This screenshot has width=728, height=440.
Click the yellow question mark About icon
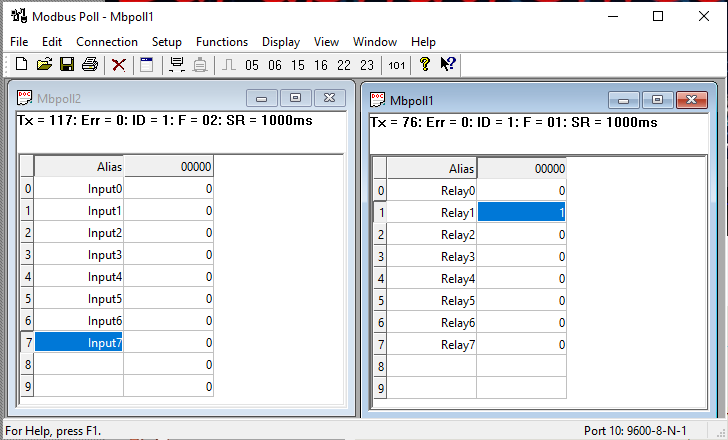[424, 64]
